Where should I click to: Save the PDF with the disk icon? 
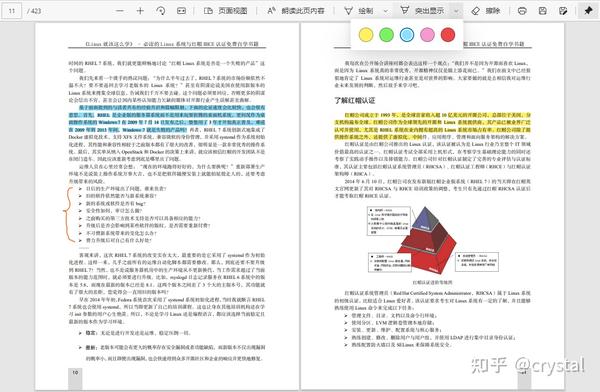click(x=543, y=11)
